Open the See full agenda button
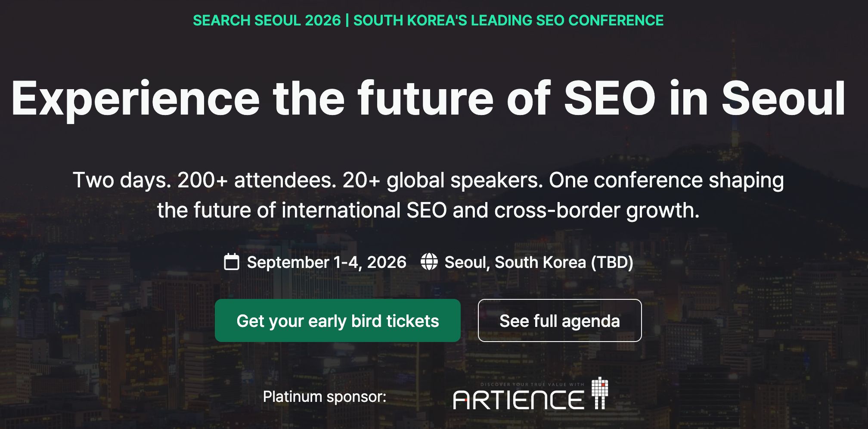Image resolution: width=868 pixels, height=429 pixels. [x=559, y=320]
